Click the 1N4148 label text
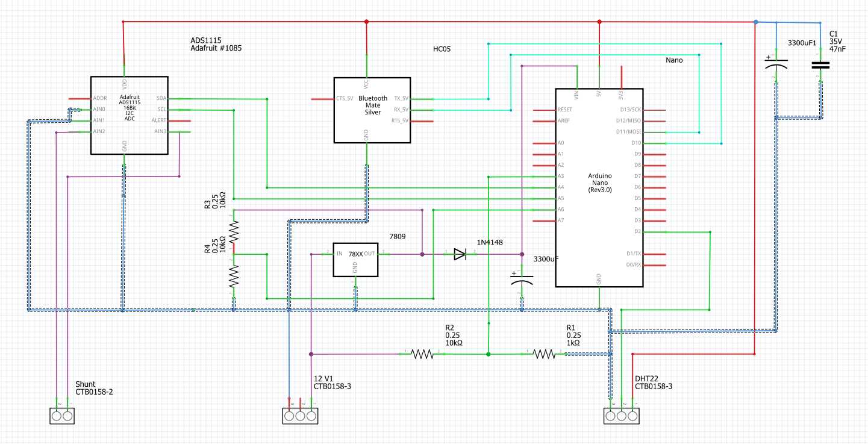The width and height of the screenshot is (868, 444). tap(490, 242)
